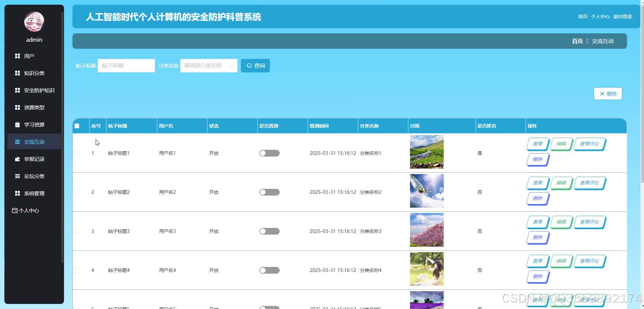The image size is (644, 309).
Task: Open the cover thumbnail of 帖子标题1
Action: point(426,152)
